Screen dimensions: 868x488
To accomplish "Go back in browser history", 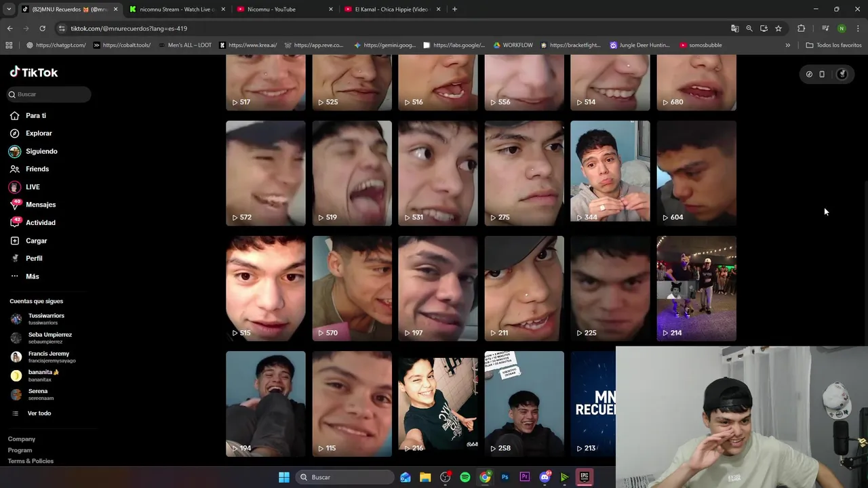I will (9, 28).
